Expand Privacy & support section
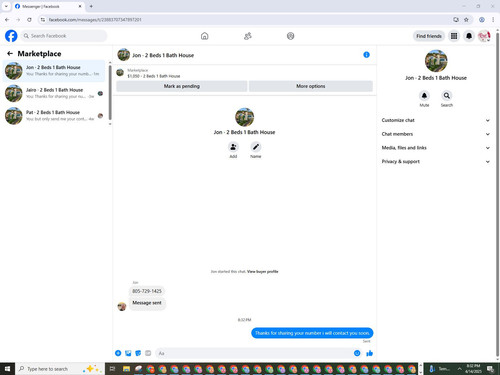Screen dimensions: 500x375 point(436,161)
